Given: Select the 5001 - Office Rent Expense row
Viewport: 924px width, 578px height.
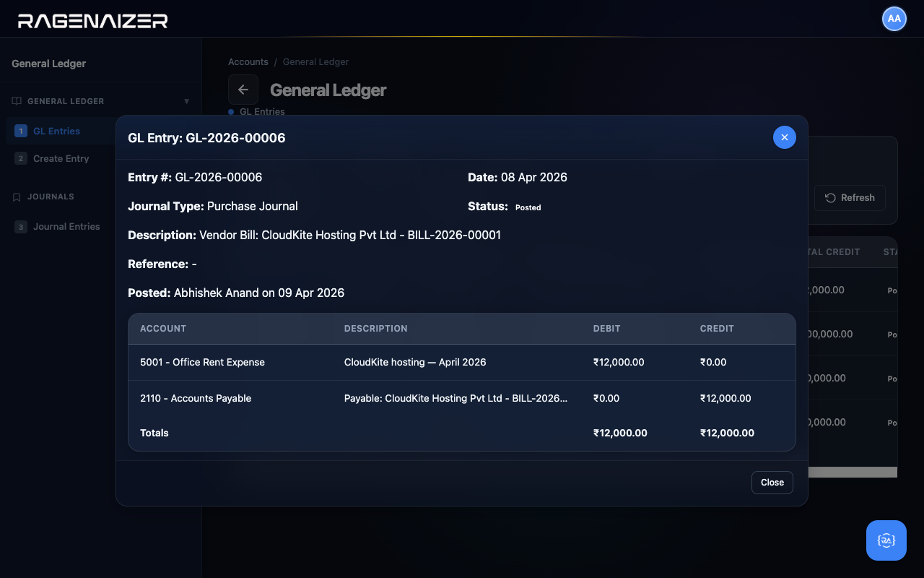Looking at the screenshot, I should 462,362.
